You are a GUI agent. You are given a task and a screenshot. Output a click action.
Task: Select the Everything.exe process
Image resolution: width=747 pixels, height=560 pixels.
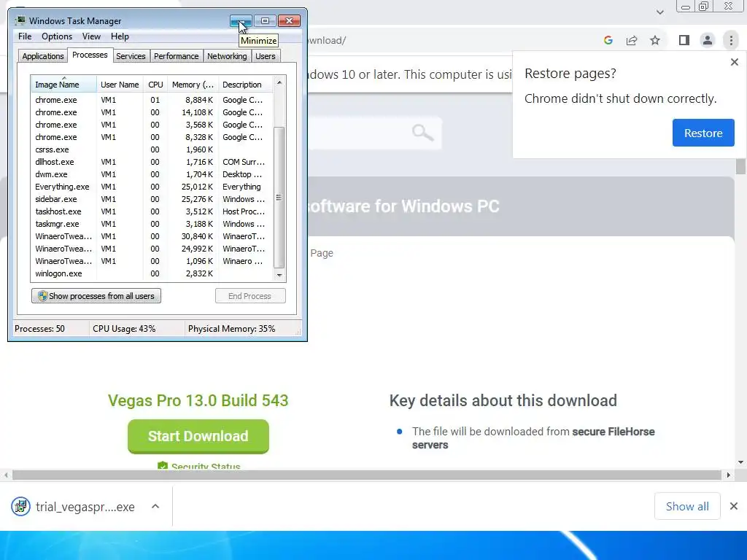(152, 187)
